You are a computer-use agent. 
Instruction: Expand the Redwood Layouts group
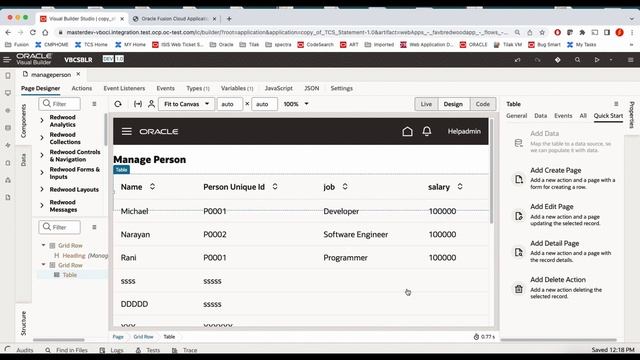pyautogui.click(x=42, y=189)
